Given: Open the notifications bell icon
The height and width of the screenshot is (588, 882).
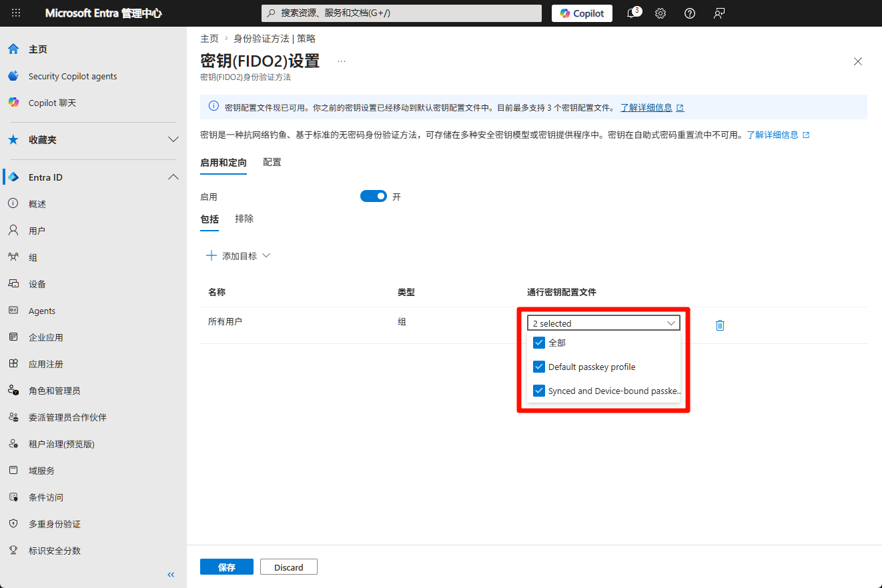Looking at the screenshot, I should coord(631,13).
